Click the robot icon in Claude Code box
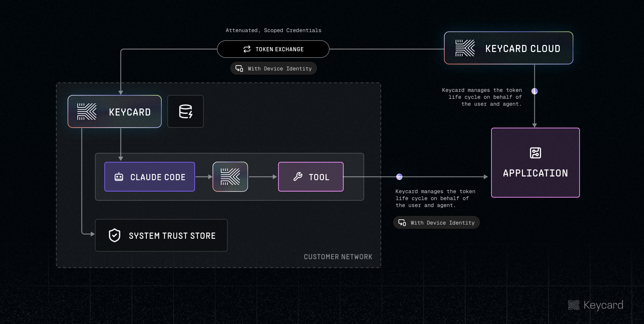 [119, 177]
